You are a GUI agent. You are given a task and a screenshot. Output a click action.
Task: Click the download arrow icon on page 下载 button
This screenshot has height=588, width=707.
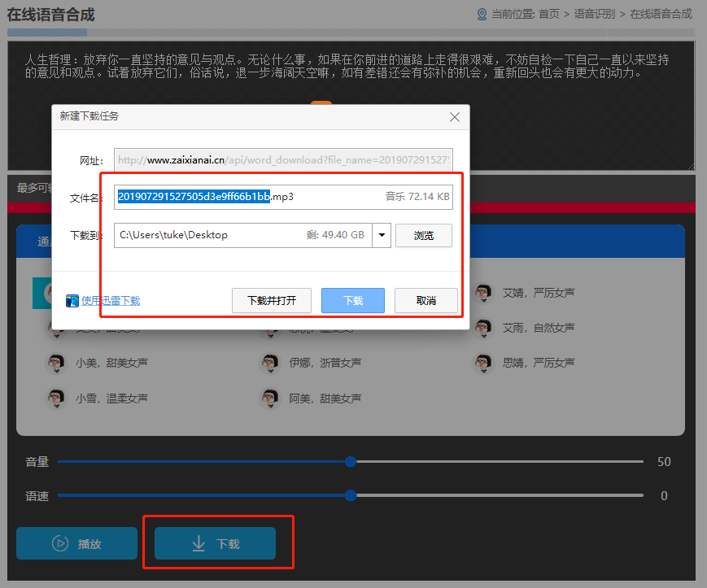tap(199, 543)
